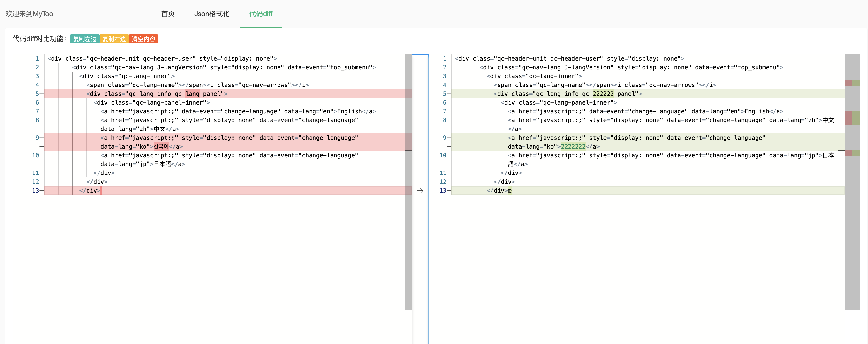Click the merge arrow icon between editors

420,191
